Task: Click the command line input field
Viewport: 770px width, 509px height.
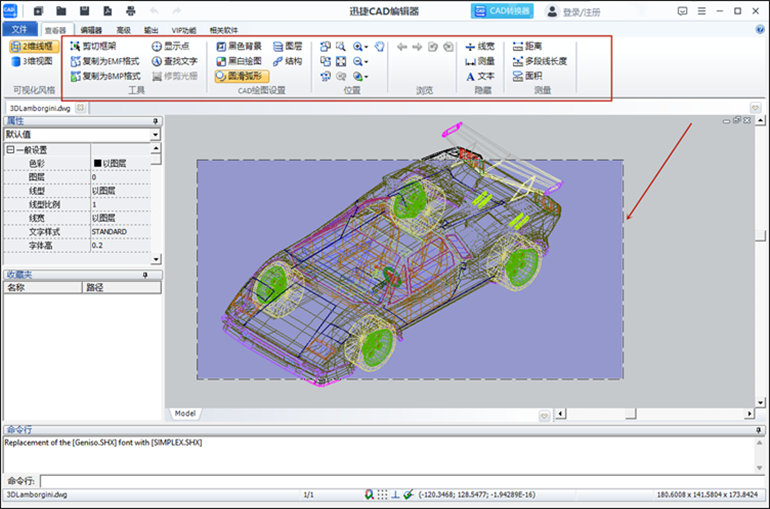Action: click(x=403, y=481)
